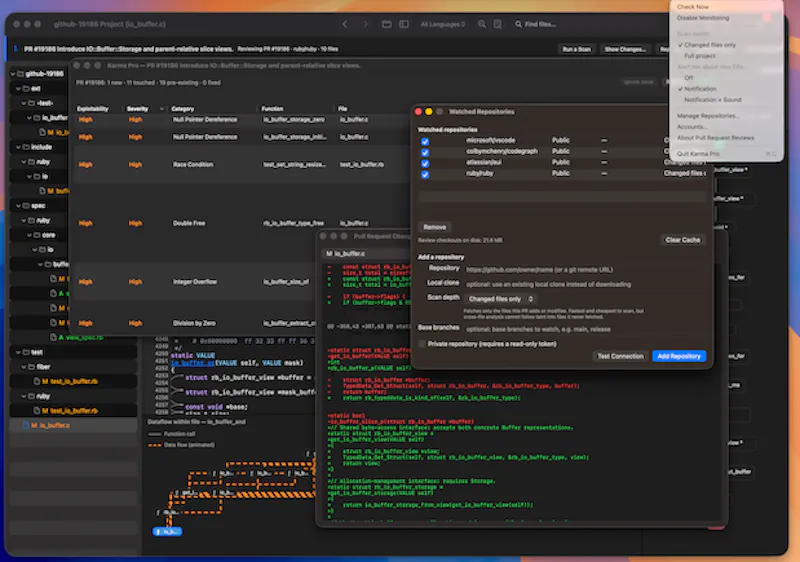
Task: Collapse the core folder chevron
Action: tap(29, 235)
